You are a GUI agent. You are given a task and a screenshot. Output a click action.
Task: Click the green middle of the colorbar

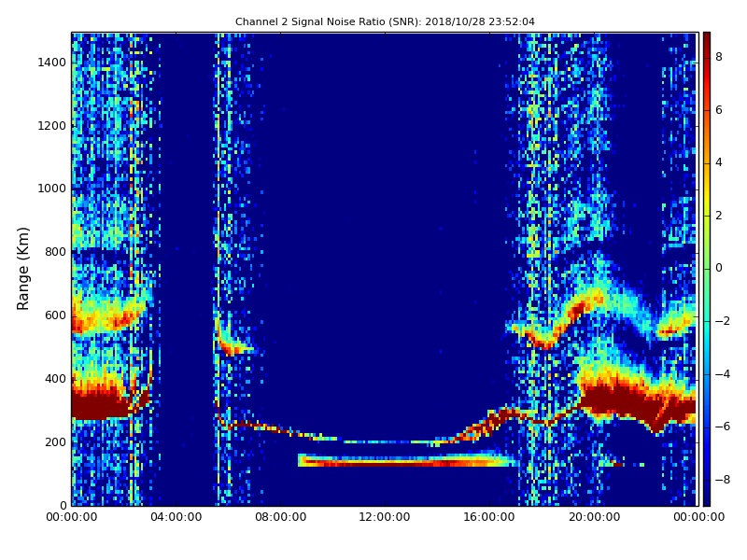(x=707, y=269)
